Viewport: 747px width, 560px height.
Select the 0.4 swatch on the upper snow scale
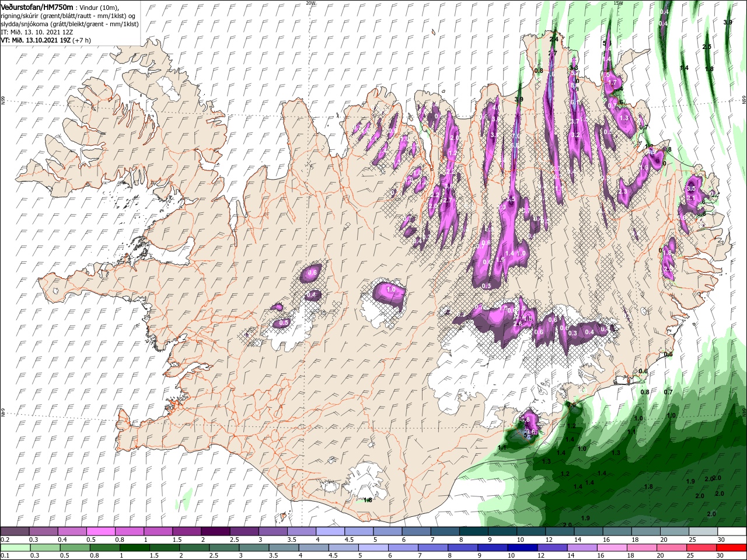click(x=72, y=531)
